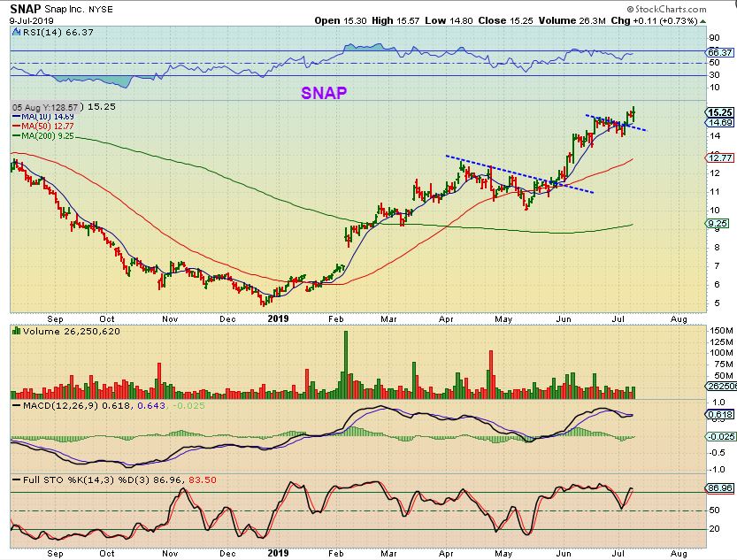Click the Open 15.30 value
Viewport: 737px width, 560px height.
click(341, 20)
